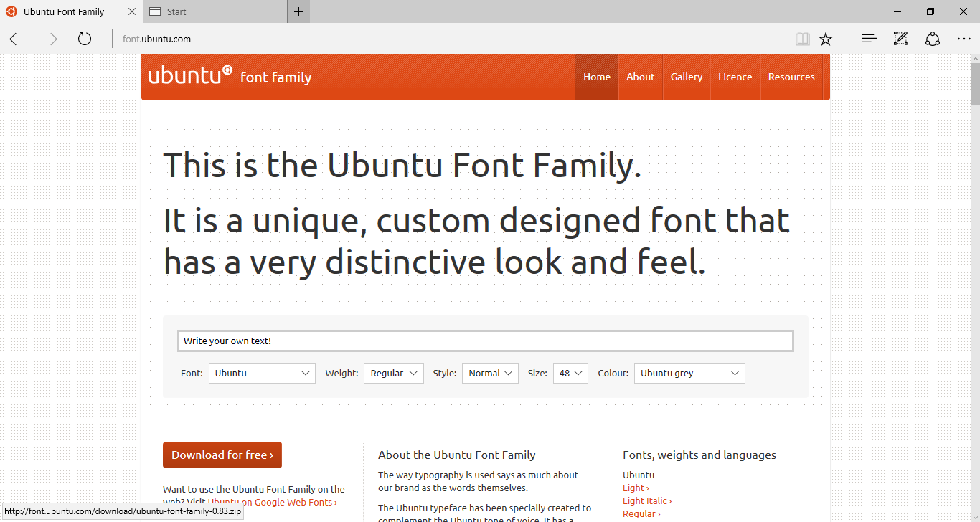Go to the Gallery page
The image size is (980, 522).
click(687, 77)
